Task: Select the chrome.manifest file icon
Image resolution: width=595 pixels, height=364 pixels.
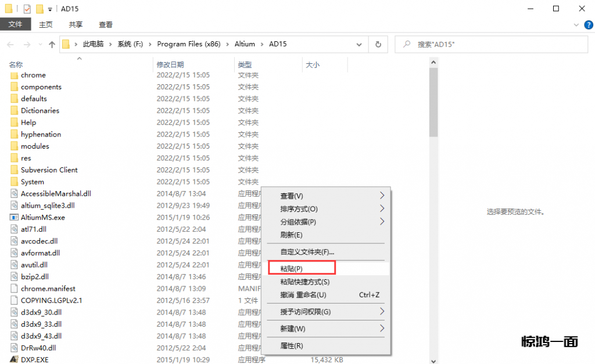Action: pyautogui.click(x=15, y=289)
